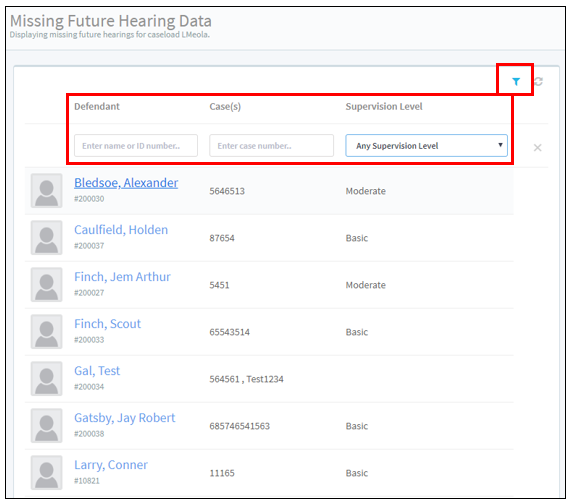The width and height of the screenshot is (571, 504).
Task: Open the Bledsoe, Alexander defendant link
Action: 126,183
